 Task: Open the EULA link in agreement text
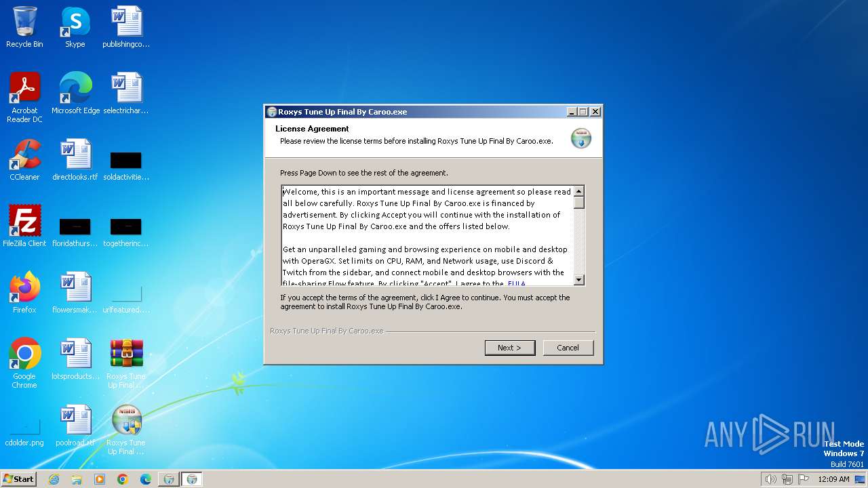coord(516,283)
